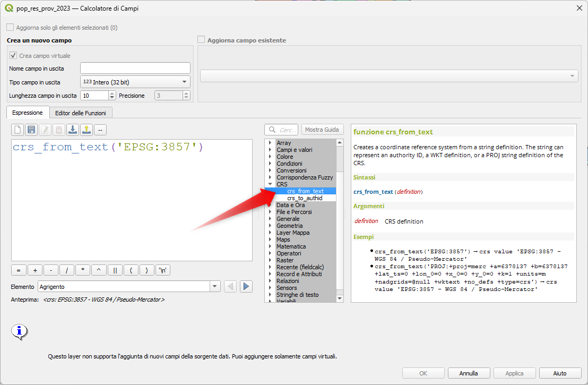Switch to the Espressione tab
This screenshot has height=385, width=588.
pos(28,113)
